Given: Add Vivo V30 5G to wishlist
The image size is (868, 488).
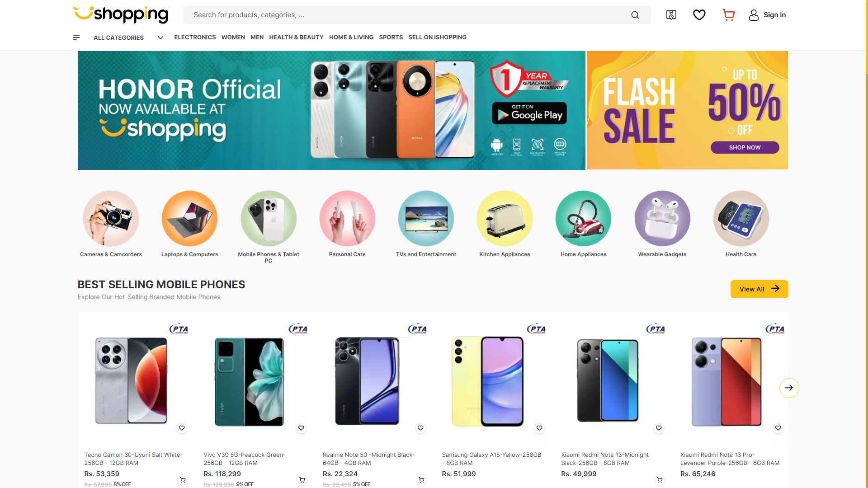Looking at the screenshot, I should click(301, 428).
